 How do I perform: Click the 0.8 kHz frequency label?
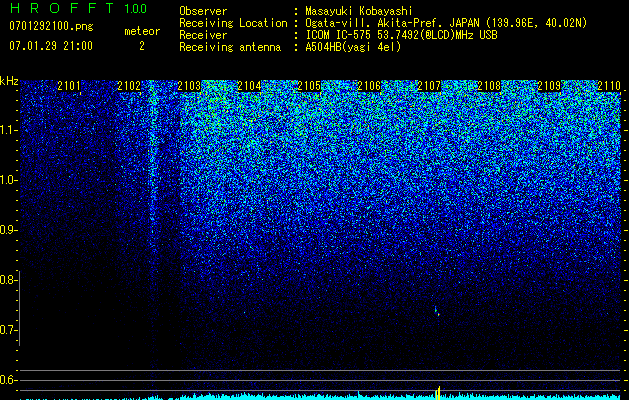[x=8, y=280]
